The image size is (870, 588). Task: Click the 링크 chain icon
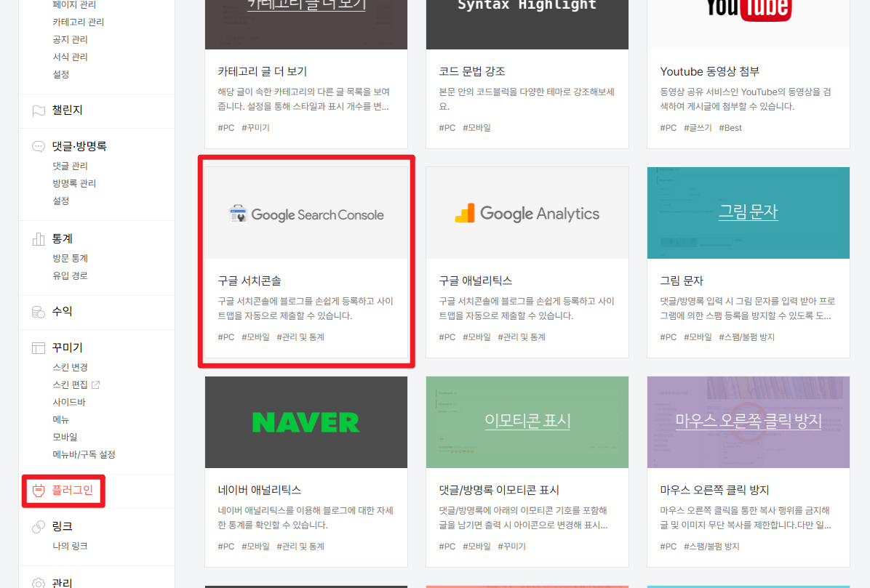pos(39,526)
